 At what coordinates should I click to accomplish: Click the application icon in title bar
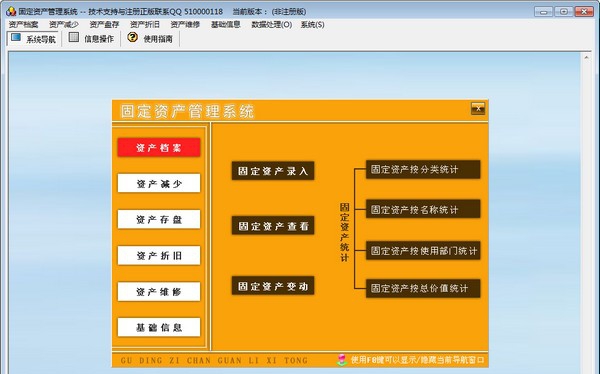click(11, 11)
